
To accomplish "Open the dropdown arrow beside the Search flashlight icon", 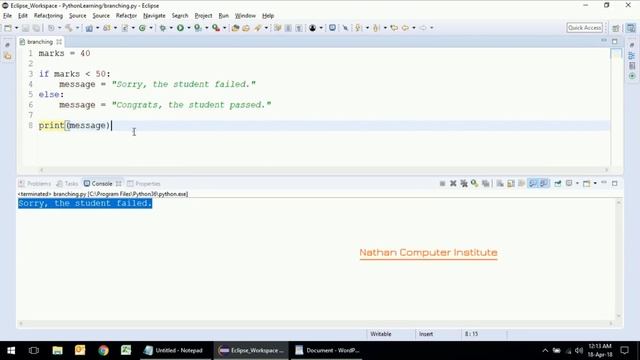I will coord(266,28).
